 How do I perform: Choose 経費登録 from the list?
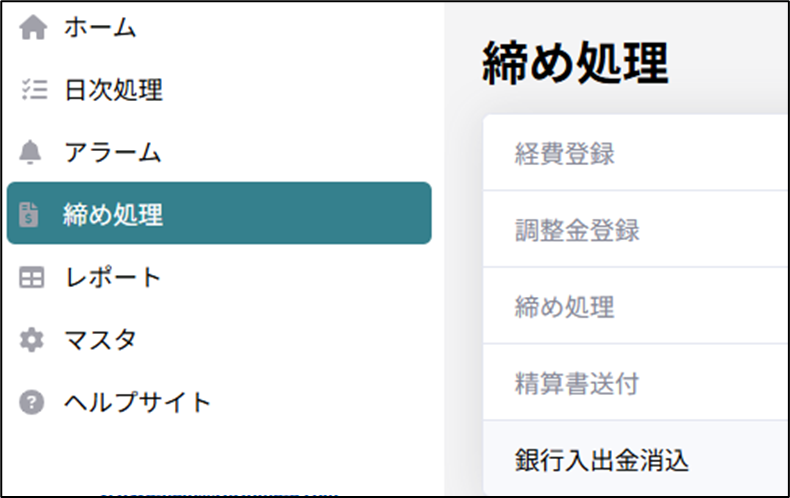tap(565, 154)
